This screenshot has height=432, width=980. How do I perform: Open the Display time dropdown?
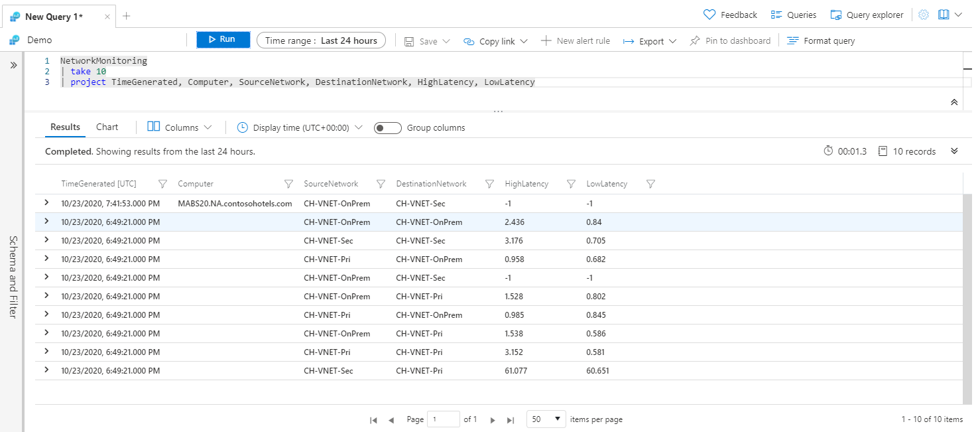300,127
